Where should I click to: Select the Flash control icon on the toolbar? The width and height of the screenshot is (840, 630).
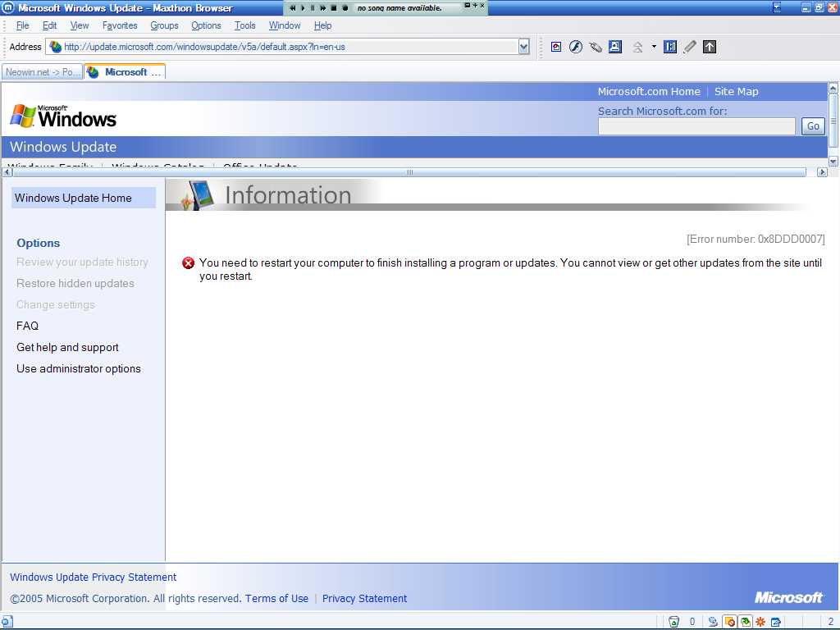(x=576, y=47)
